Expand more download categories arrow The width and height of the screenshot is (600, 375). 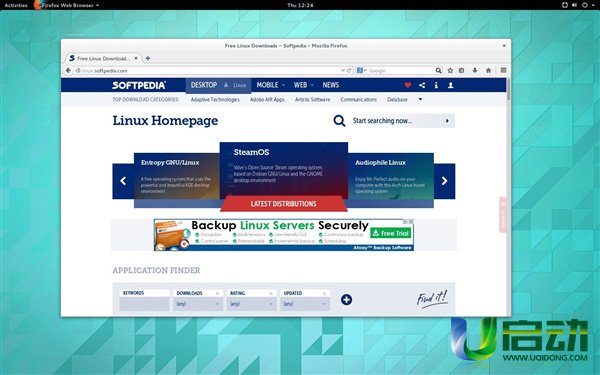pyautogui.click(x=420, y=99)
